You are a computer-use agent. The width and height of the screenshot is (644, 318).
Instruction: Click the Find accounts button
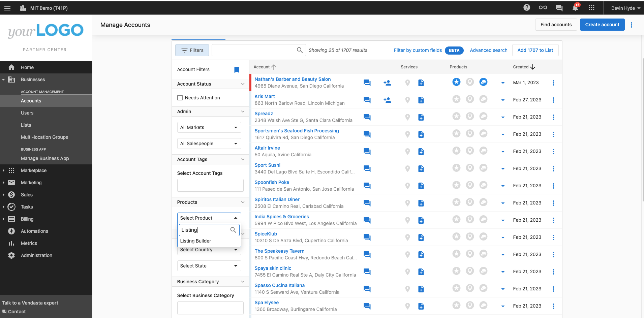(556, 25)
